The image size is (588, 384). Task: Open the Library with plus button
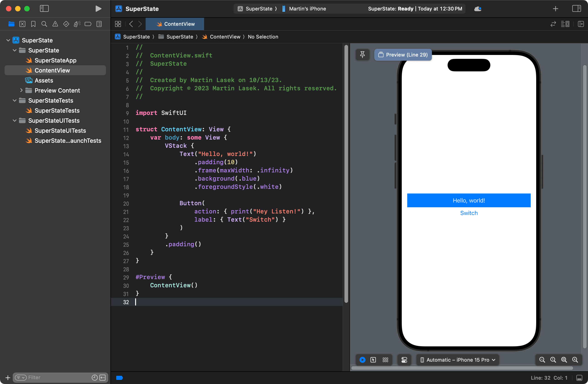555,9
